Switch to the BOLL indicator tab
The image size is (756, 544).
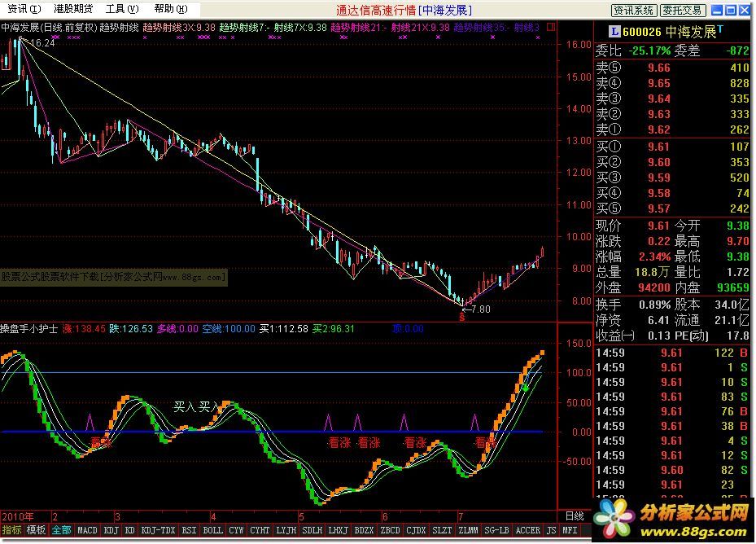pos(212,530)
